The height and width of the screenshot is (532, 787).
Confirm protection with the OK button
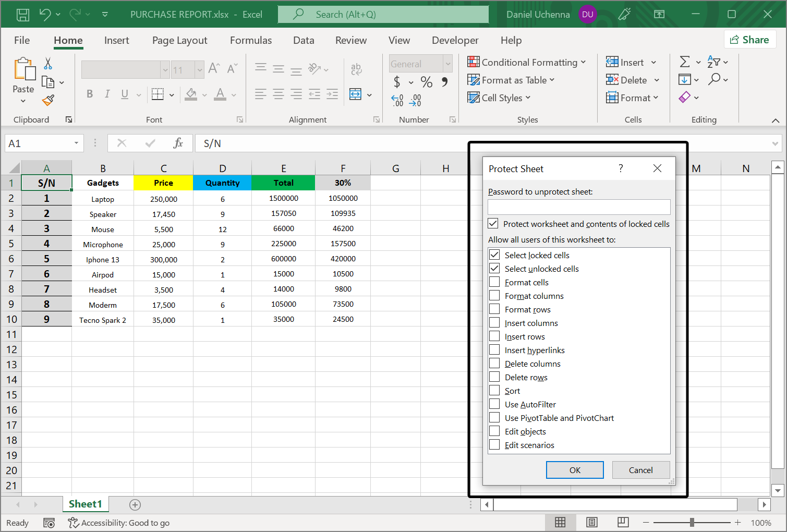(575, 469)
